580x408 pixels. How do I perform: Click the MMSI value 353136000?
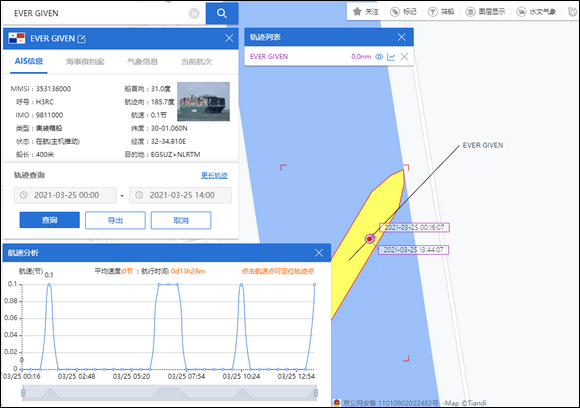[x=53, y=89]
